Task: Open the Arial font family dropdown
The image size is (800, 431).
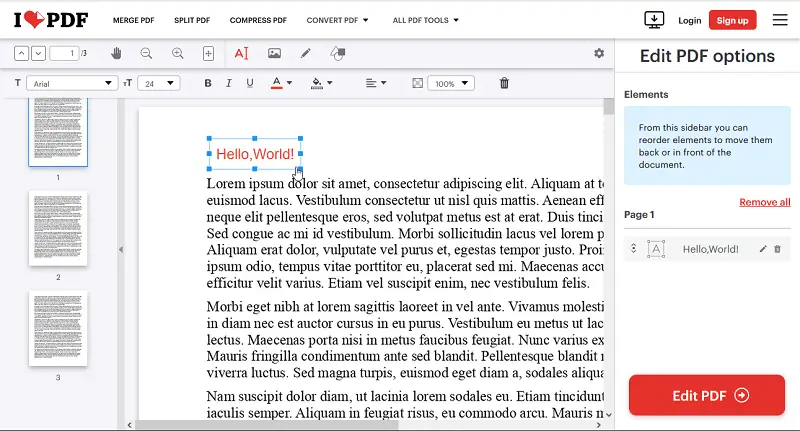Action: click(72, 83)
